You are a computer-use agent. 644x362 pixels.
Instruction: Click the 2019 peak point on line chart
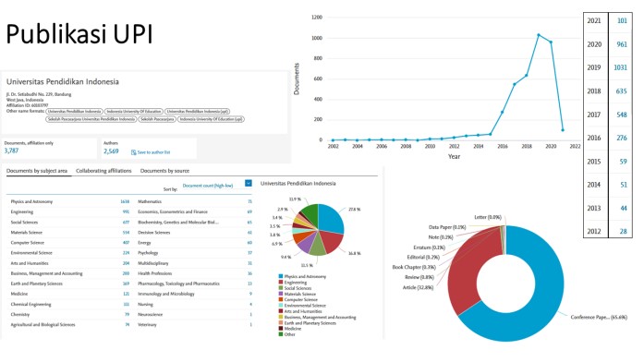pos(539,35)
